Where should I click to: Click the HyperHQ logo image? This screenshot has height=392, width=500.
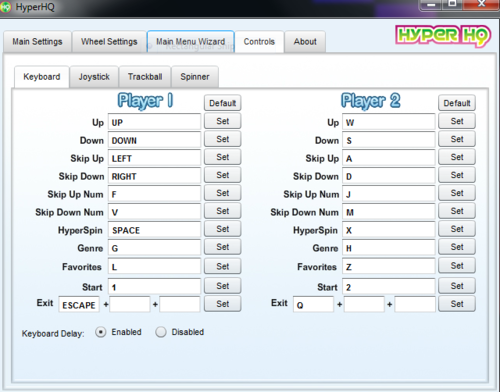443,36
